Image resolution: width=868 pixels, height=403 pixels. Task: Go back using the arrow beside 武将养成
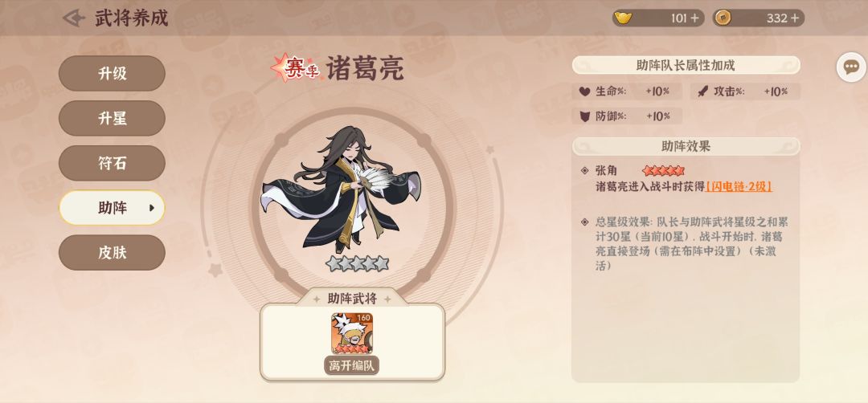pyautogui.click(x=74, y=18)
